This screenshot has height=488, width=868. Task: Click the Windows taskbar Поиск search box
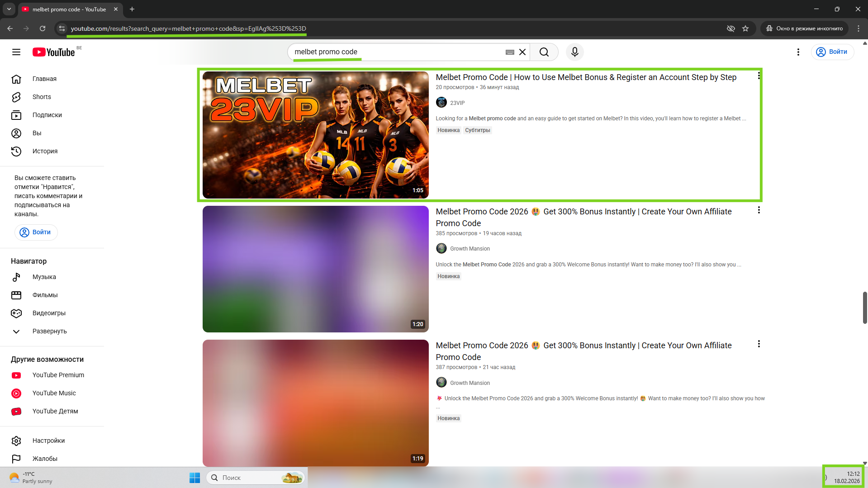coord(256,478)
